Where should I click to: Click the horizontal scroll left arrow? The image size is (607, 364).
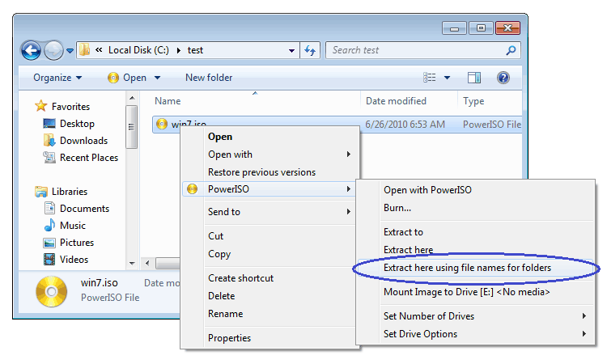point(147,264)
